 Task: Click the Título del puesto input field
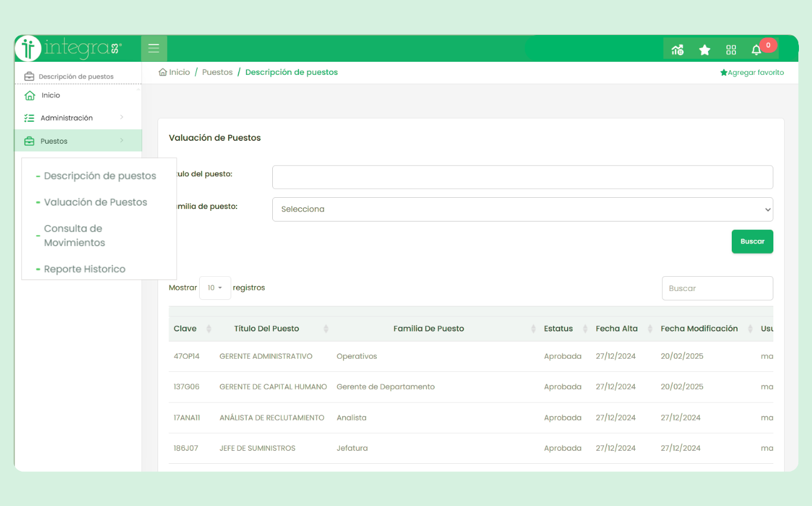coord(523,177)
